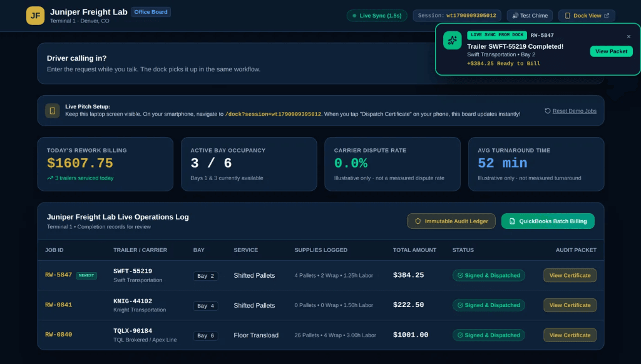Image resolution: width=641 pixels, height=364 pixels.
Task: Click the smartphone icon in Live Pitch Setup
Action: tap(53, 111)
